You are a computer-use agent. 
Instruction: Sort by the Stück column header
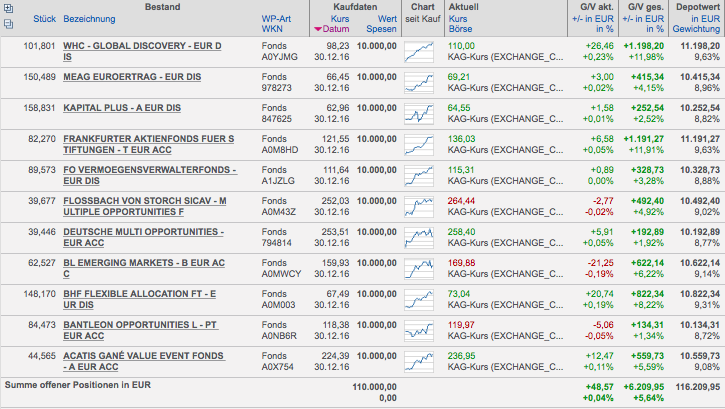44,19
